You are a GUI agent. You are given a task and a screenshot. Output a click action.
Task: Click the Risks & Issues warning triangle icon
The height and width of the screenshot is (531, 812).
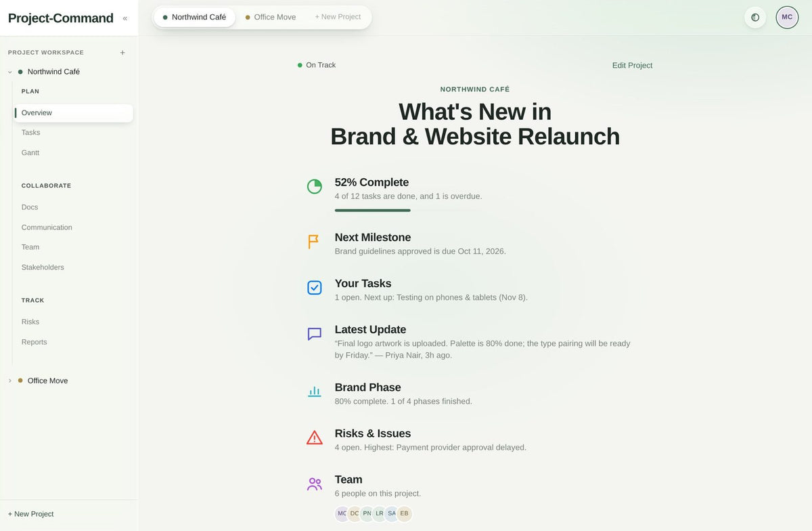(x=315, y=438)
